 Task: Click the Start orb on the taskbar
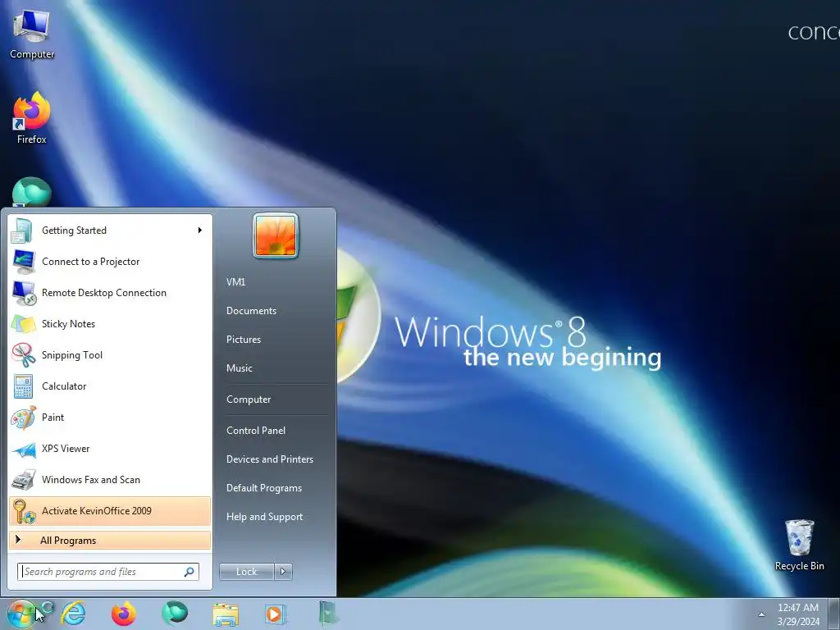coord(21,614)
